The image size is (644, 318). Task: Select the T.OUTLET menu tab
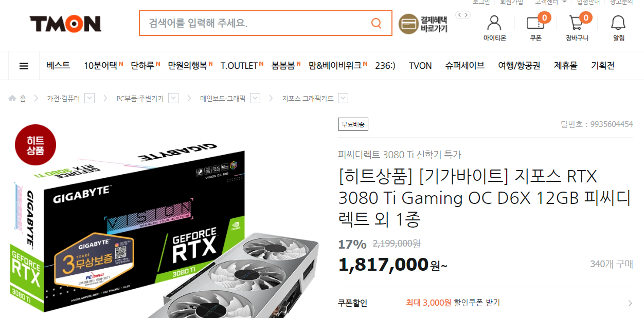point(239,66)
